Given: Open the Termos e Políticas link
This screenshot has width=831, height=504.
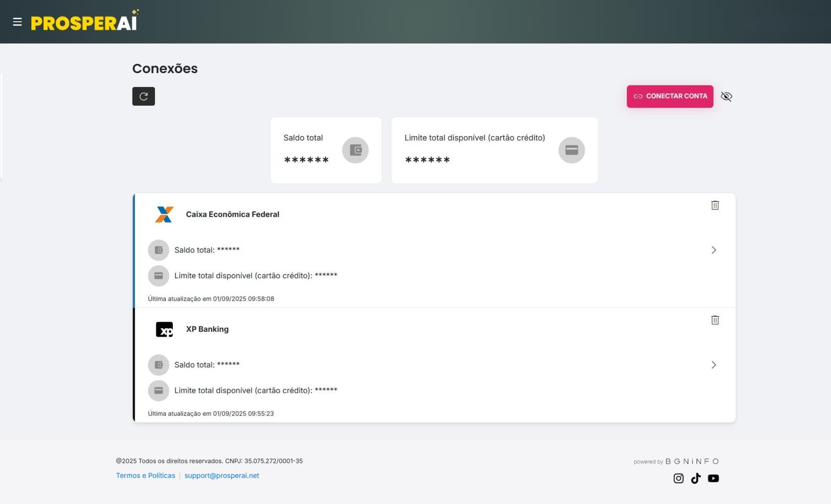Looking at the screenshot, I should click(146, 475).
